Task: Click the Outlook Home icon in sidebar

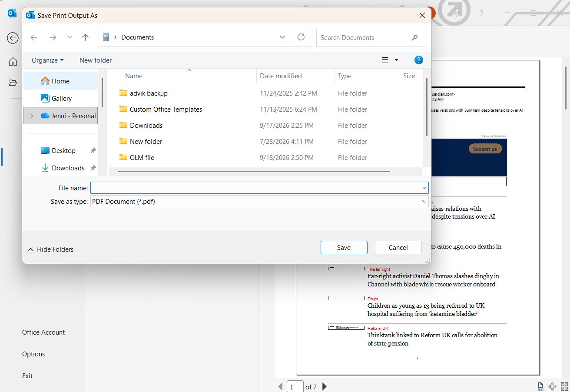Action: coord(13,62)
